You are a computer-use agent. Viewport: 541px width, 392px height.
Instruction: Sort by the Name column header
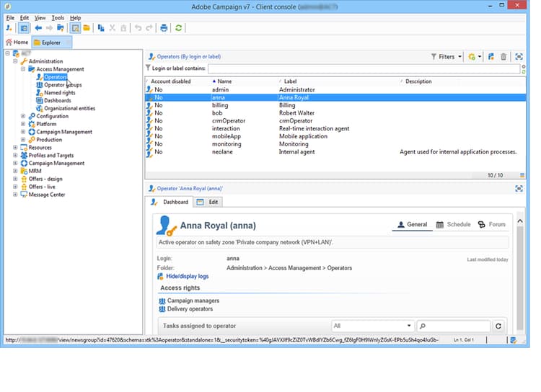point(224,81)
